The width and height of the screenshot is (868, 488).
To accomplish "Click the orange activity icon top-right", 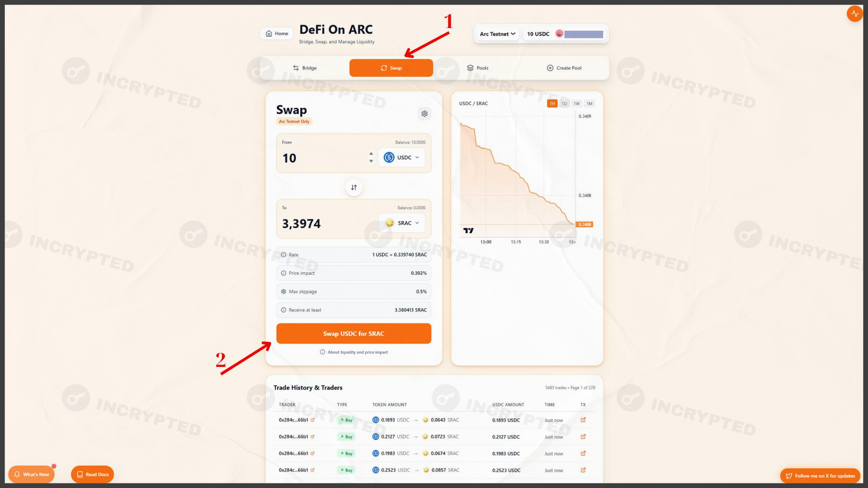I will (854, 14).
